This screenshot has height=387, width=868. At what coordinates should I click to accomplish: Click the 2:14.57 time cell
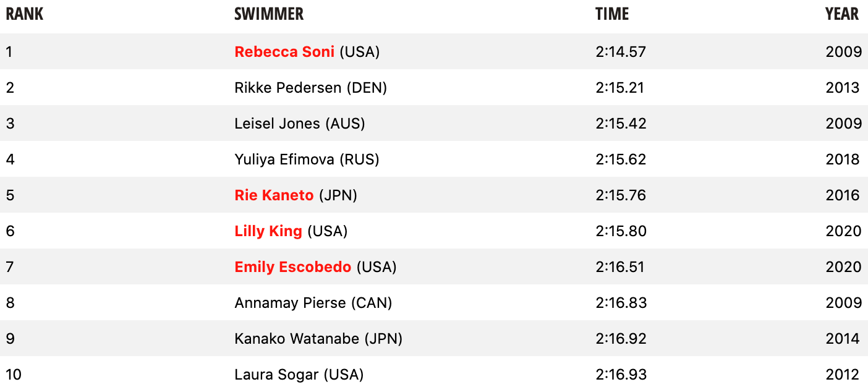click(x=621, y=52)
